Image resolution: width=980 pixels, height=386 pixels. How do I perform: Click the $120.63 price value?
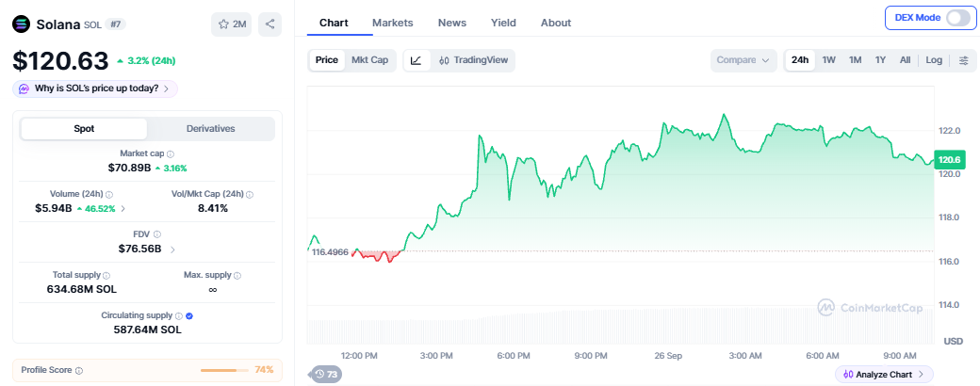click(60, 60)
